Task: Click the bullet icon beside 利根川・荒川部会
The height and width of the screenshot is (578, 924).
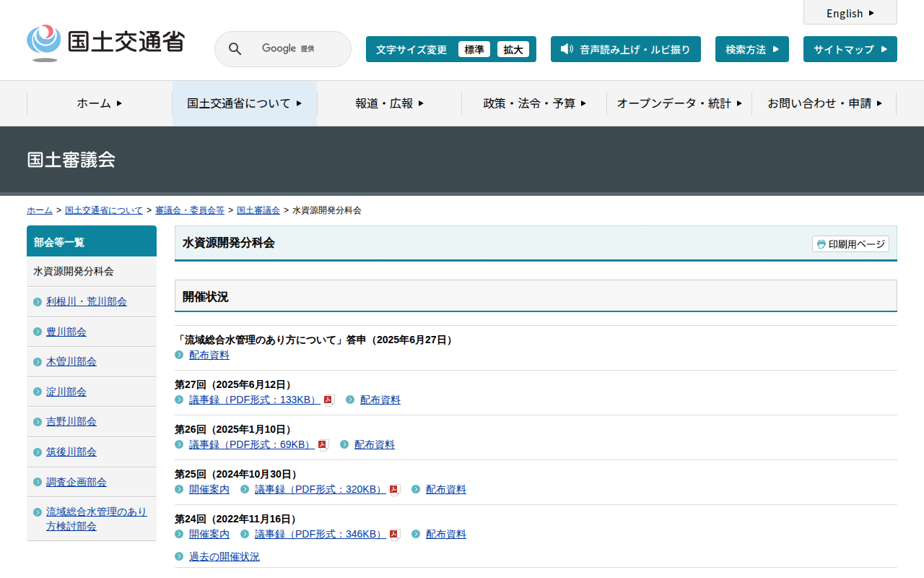Action: pyautogui.click(x=38, y=302)
